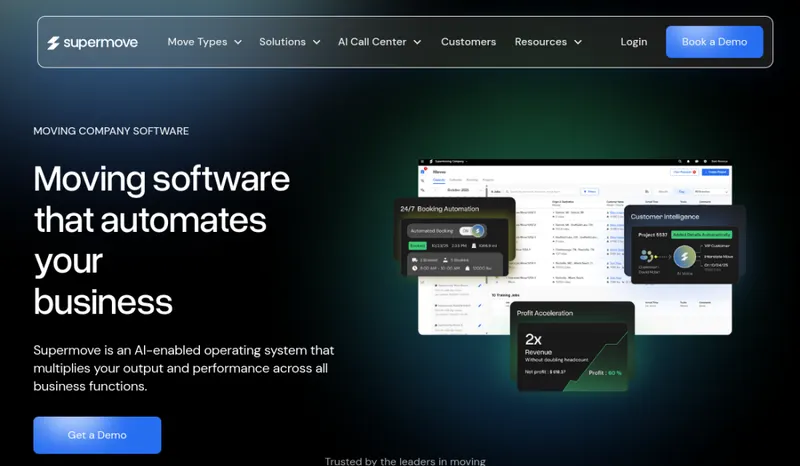This screenshot has width=800, height=466.
Task: Go to the Customers page
Action: (468, 42)
